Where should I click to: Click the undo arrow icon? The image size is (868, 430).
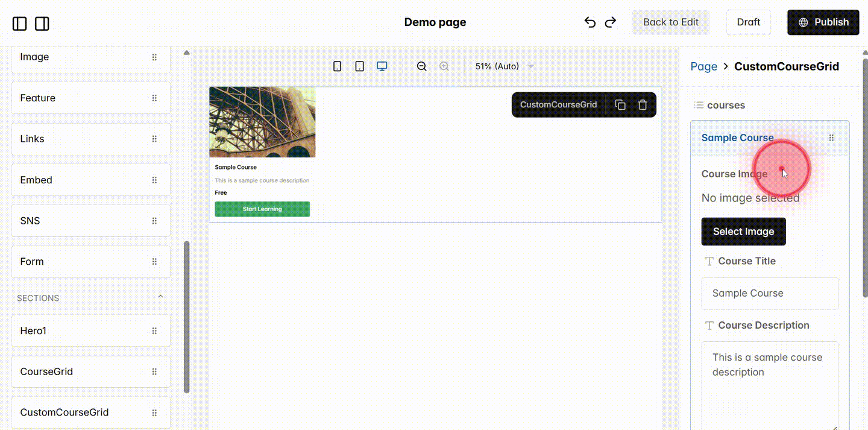[x=590, y=22]
